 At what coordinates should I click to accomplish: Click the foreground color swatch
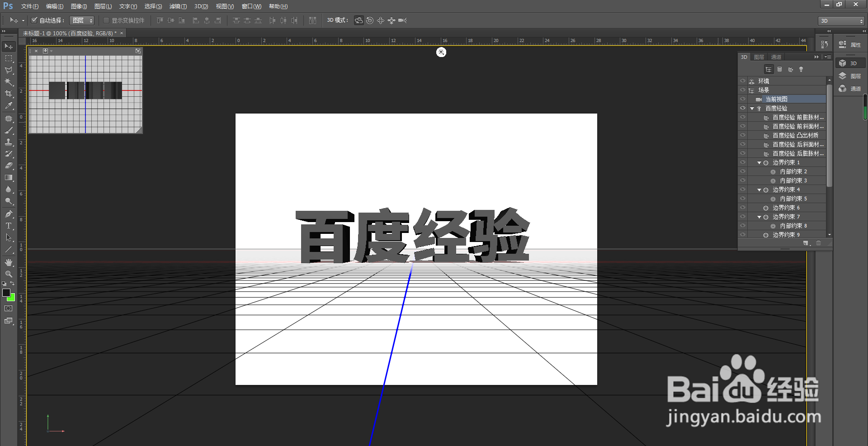[x=6, y=293]
